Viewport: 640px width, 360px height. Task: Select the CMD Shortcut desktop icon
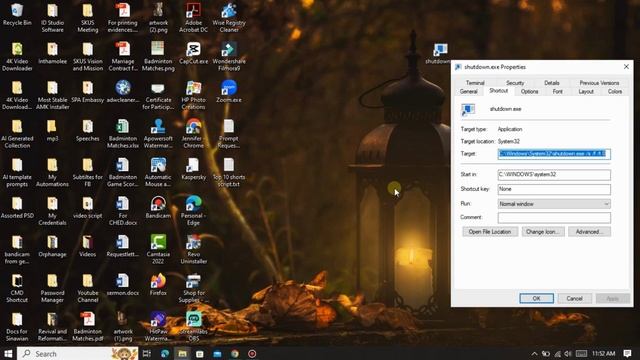(17, 288)
